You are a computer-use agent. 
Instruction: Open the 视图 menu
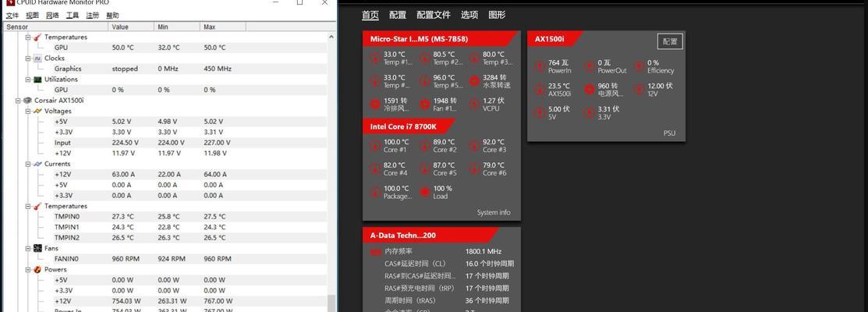[32, 16]
